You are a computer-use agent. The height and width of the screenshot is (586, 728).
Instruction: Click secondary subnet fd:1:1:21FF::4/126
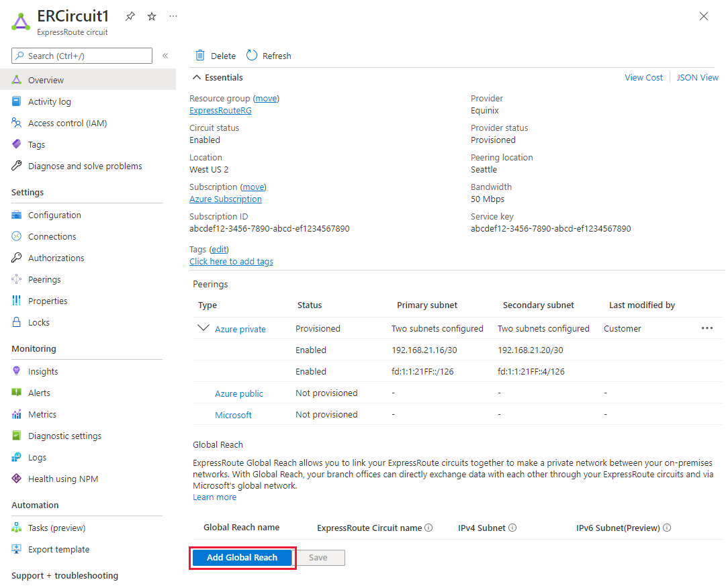[531, 371]
